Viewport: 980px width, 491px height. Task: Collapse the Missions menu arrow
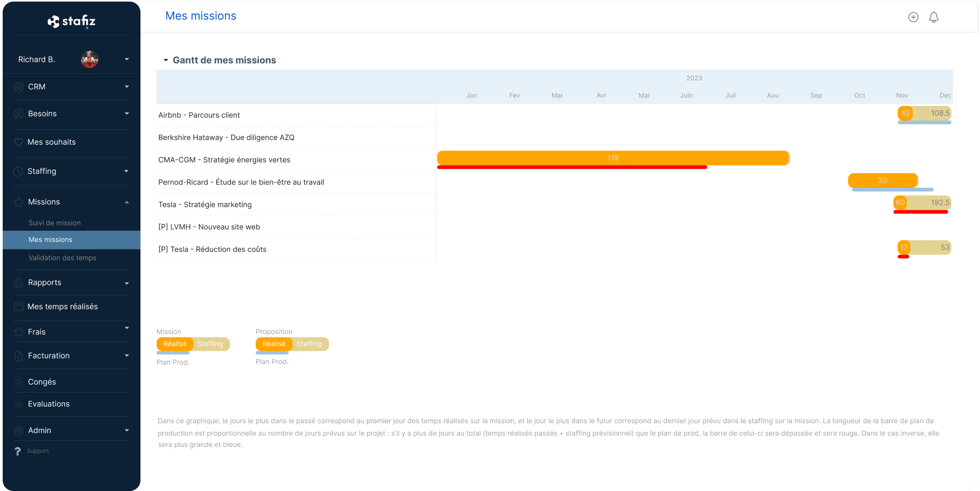pos(127,202)
